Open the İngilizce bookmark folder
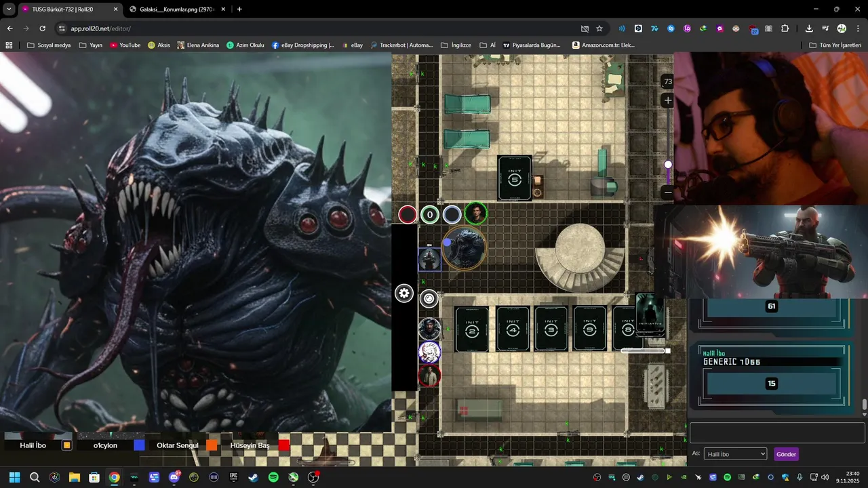Viewport: 868px width, 488px height. (456, 45)
